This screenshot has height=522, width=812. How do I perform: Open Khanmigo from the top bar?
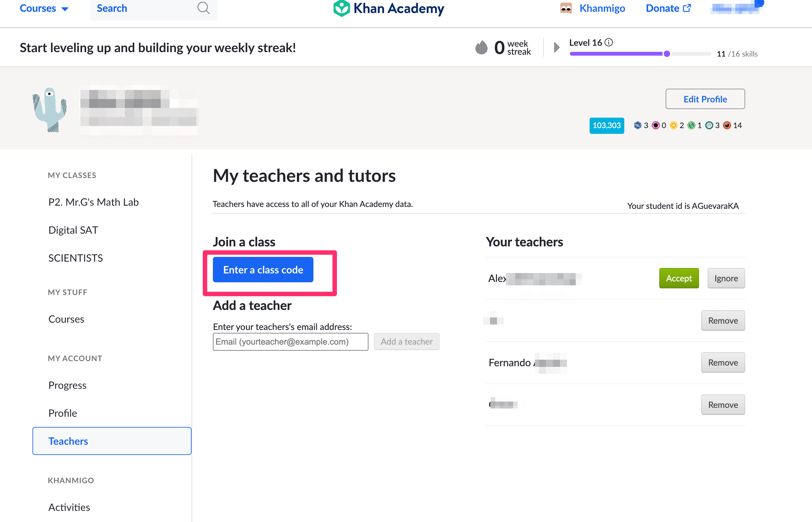[x=602, y=9]
